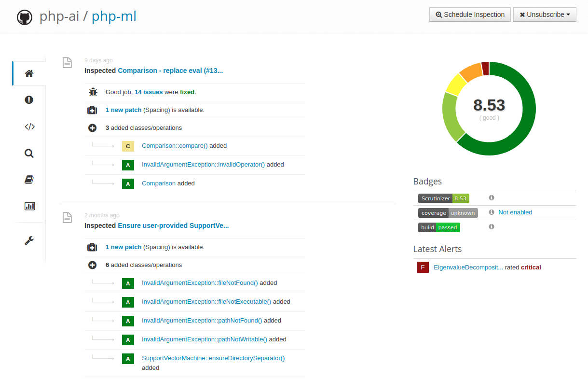
Task: Open the php-ml repository link
Action: tap(114, 17)
